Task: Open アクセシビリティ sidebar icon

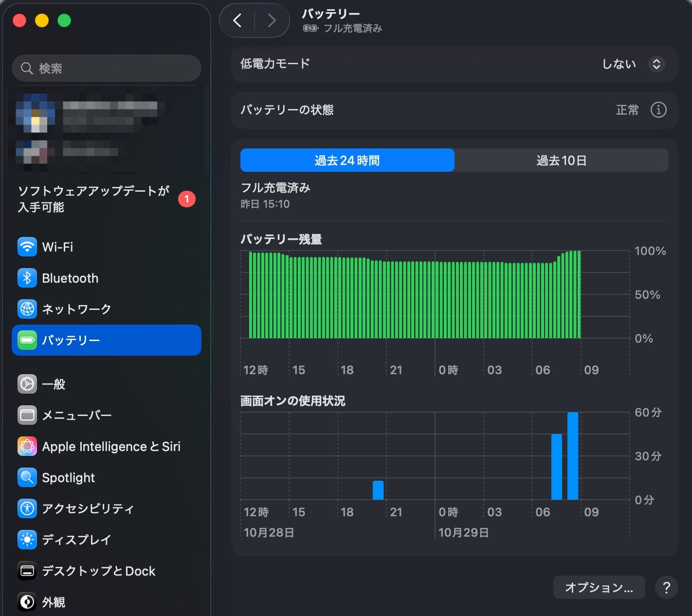Action: tap(27, 508)
